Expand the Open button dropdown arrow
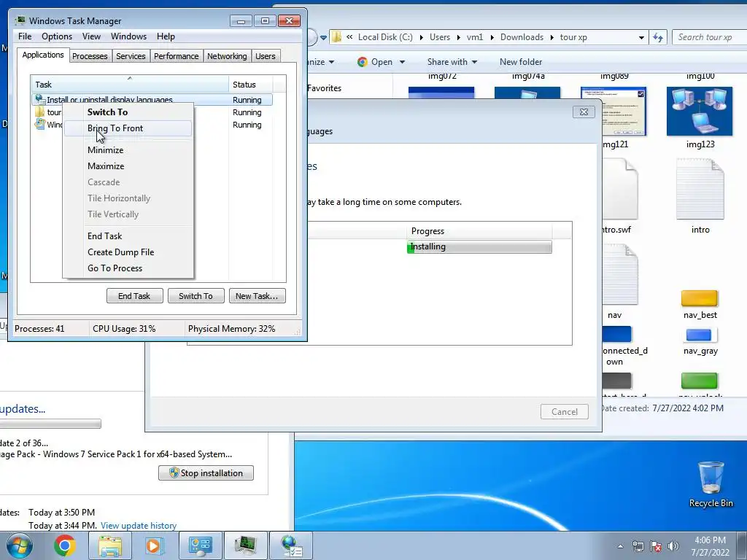The height and width of the screenshot is (560, 747). tap(402, 62)
